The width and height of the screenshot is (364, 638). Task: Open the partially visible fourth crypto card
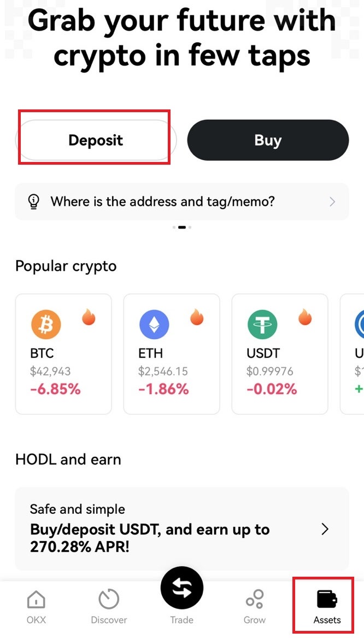click(x=352, y=354)
